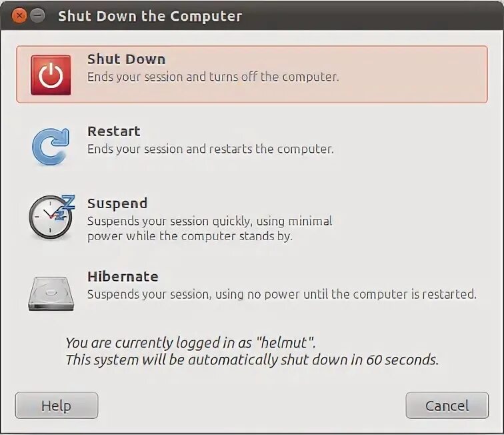Screen dimensions: 504x435
Task: Click the 'Shut Down the Computer' title bar
Action: 252,15
